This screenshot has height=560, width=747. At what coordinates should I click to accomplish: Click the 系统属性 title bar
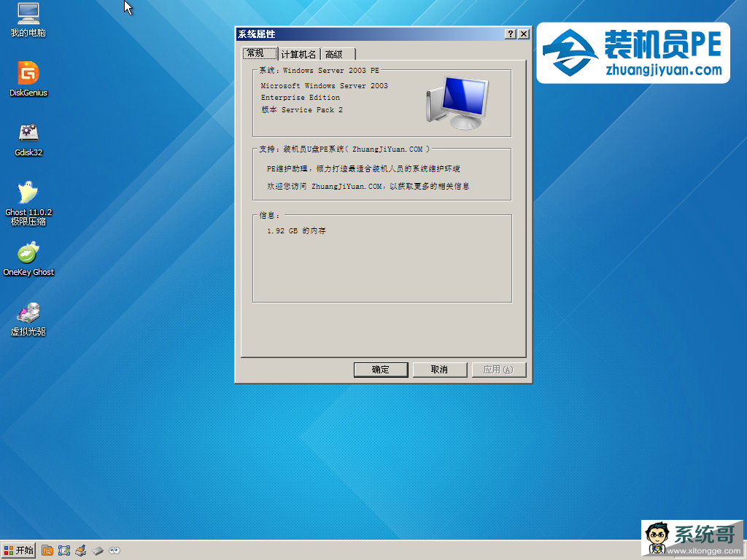[x=369, y=34]
